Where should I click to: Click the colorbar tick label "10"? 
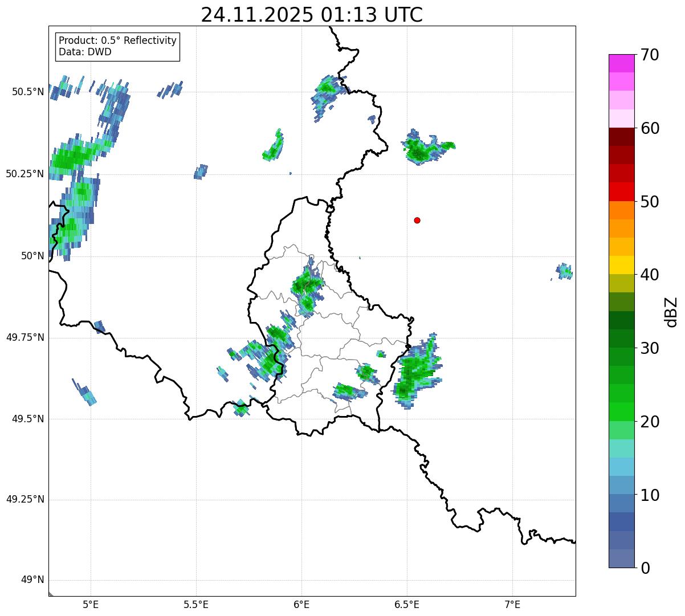click(x=650, y=495)
